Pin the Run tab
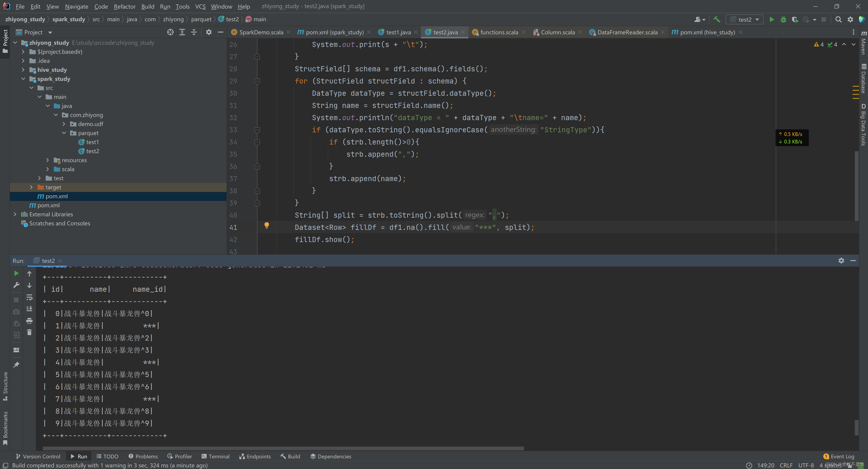The width and height of the screenshot is (868, 469). pyautogui.click(x=16, y=365)
